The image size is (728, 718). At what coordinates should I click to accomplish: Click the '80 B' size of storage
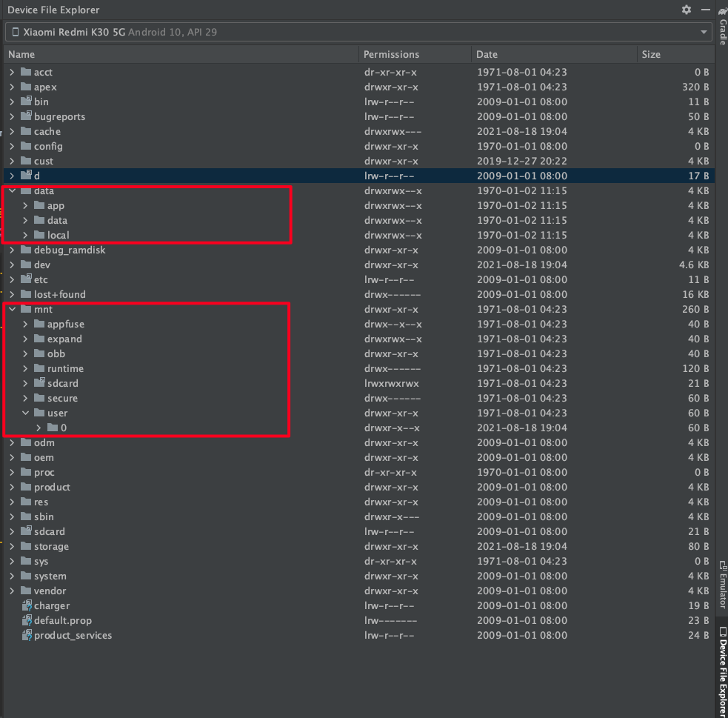click(698, 546)
